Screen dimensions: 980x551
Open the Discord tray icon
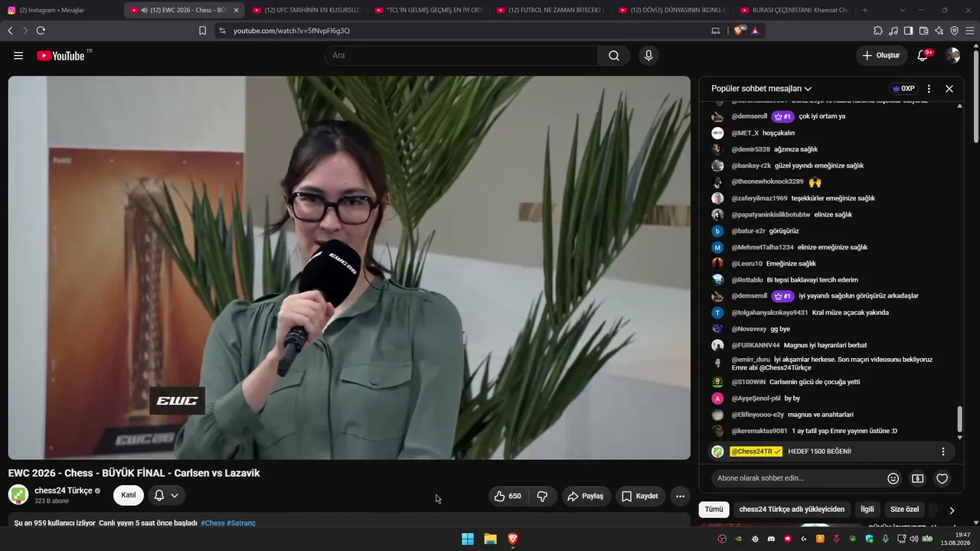pyautogui.click(x=771, y=539)
